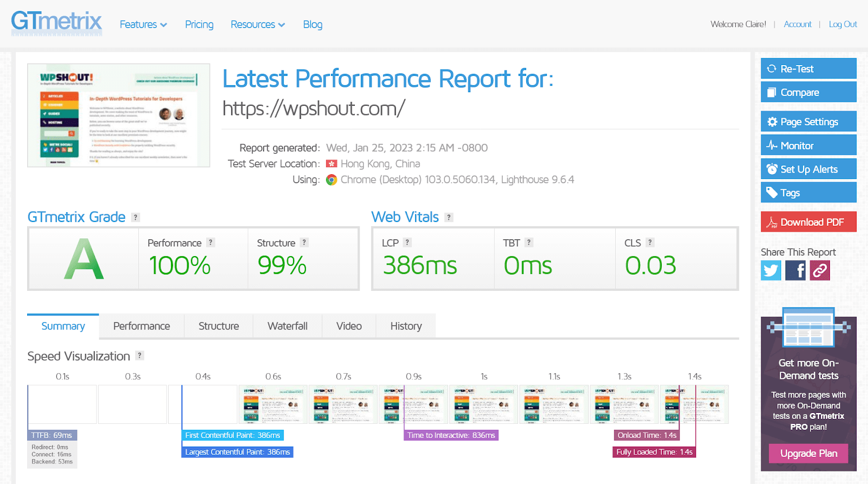Click the Speed Visualization help icon
Screen dimensions: 868x484
[139, 355]
